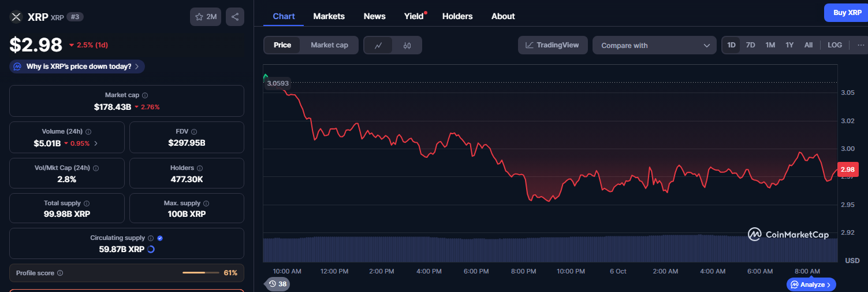Open the Holders tab
This screenshot has width=868, height=292.
click(457, 16)
